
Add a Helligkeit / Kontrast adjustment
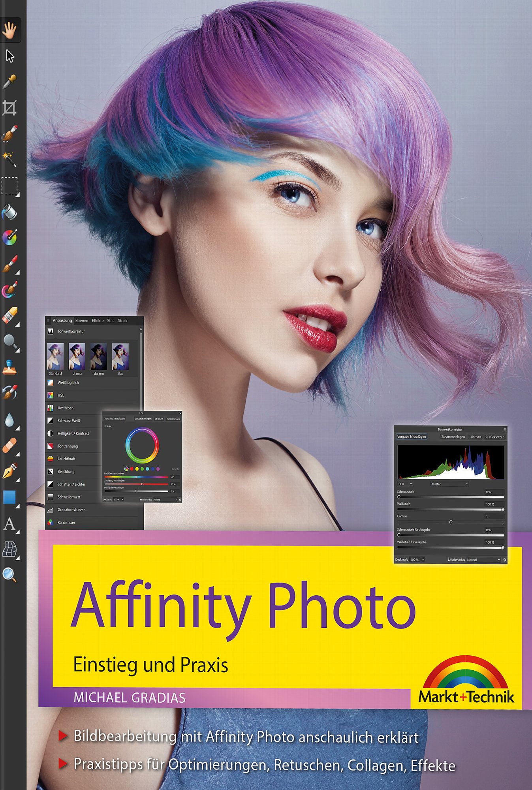[74, 433]
